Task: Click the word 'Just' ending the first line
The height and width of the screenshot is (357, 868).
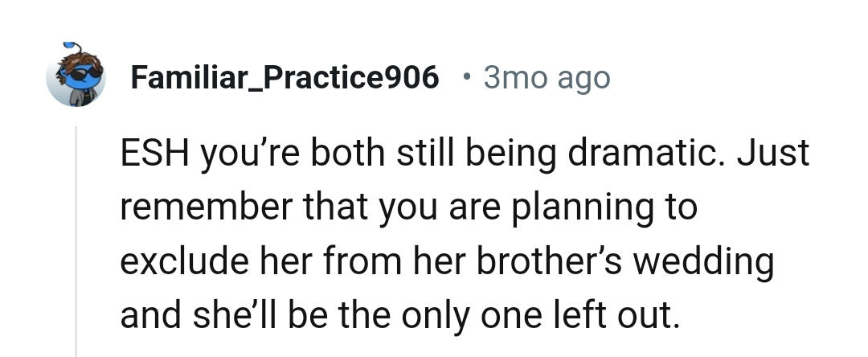Action: (776, 153)
